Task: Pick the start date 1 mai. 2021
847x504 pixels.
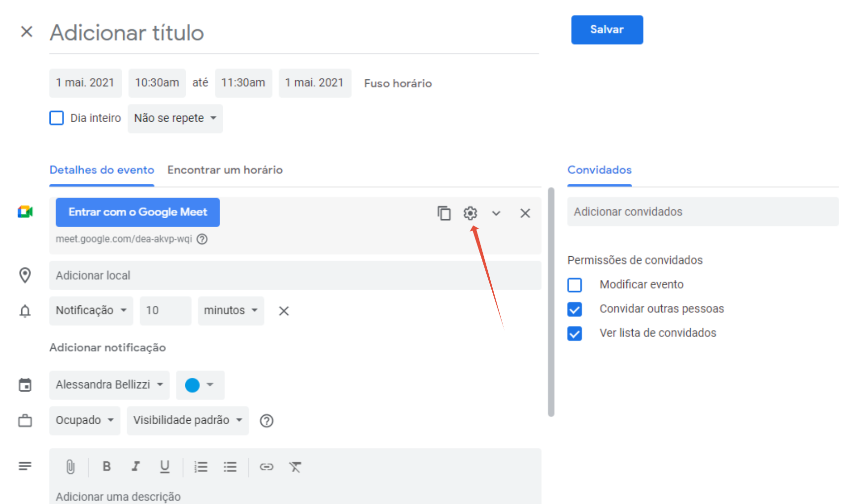Action: point(85,83)
